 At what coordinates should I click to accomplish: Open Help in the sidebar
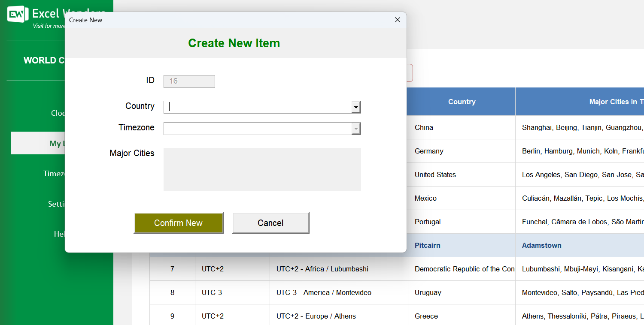(59, 234)
